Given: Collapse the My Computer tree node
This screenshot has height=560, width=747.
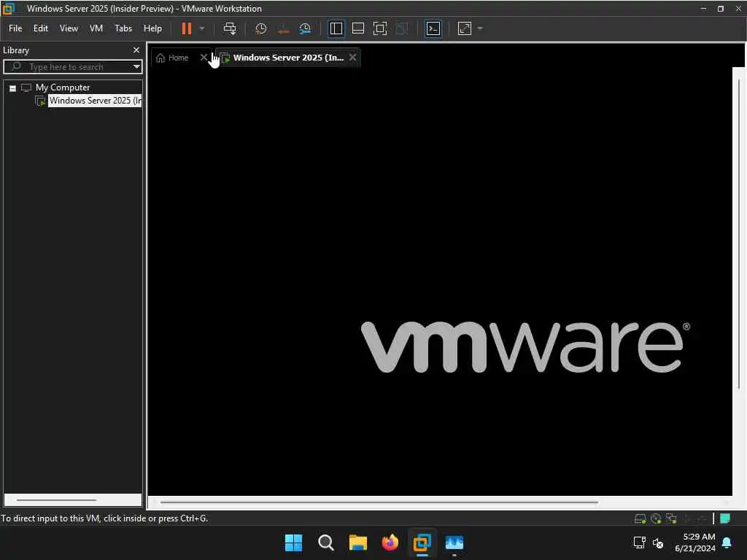Looking at the screenshot, I should [13, 88].
